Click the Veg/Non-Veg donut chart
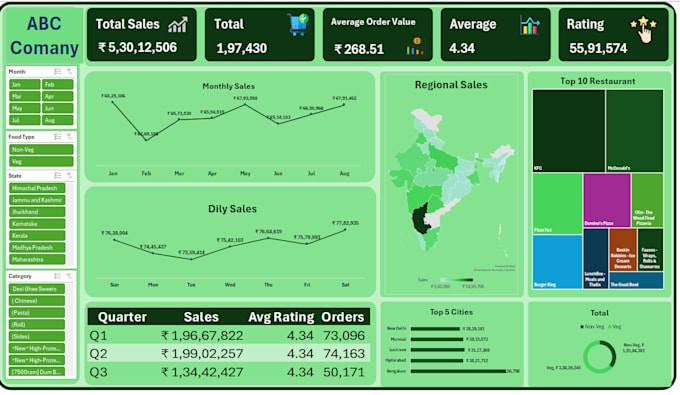 point(599,356)
